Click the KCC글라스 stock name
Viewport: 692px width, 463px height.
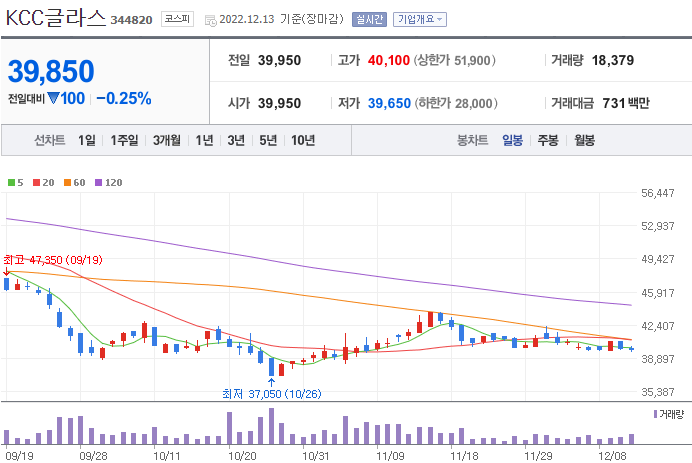(56, 18)
